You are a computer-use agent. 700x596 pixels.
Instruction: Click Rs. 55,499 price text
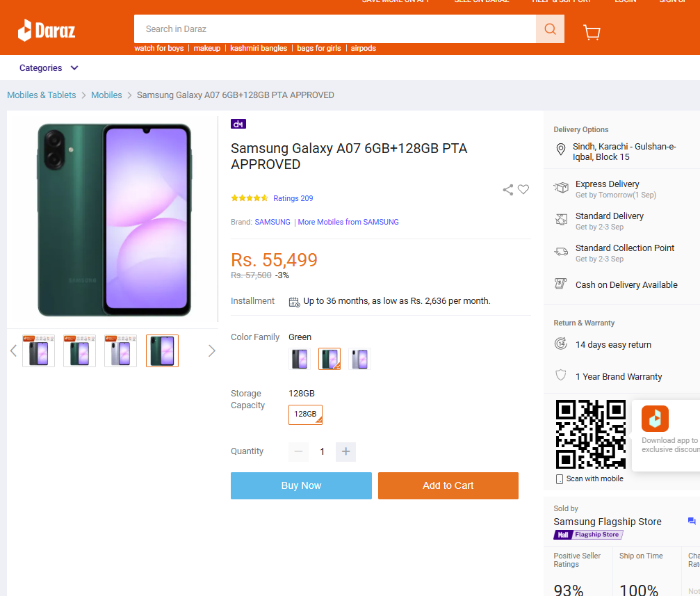point(274,260)
